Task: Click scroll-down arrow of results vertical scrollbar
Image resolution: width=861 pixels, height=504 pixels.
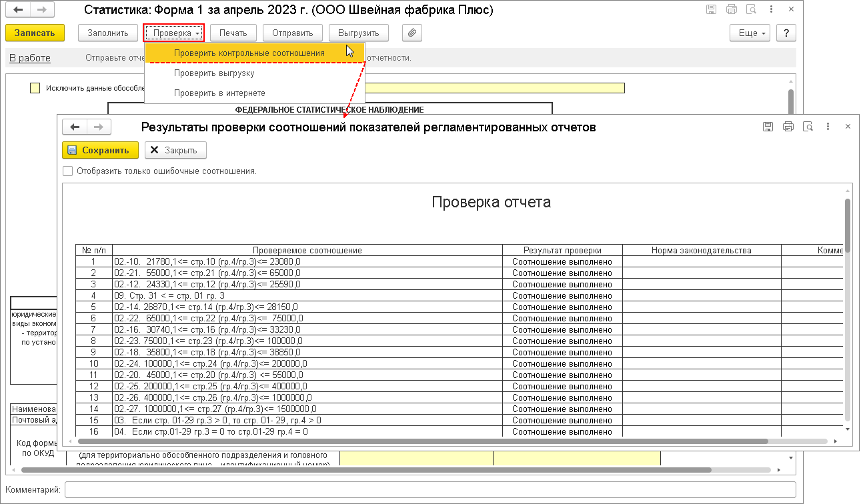Action: pos(848,429)
